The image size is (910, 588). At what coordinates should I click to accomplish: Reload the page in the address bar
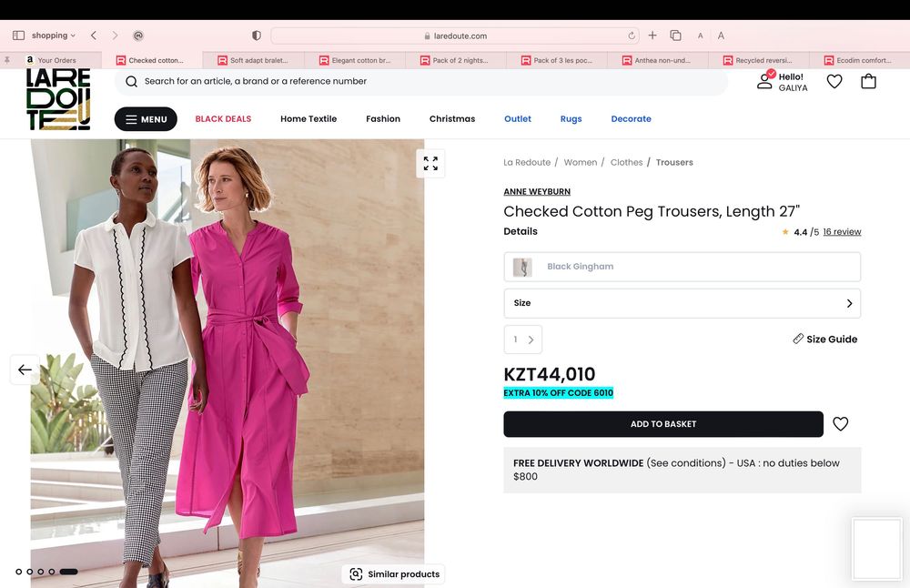[632, 35]
